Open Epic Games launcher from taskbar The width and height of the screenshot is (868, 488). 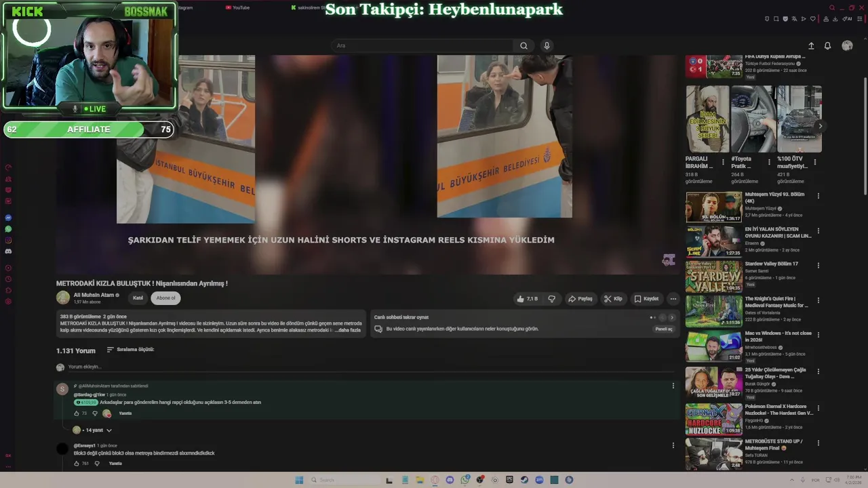509,480
